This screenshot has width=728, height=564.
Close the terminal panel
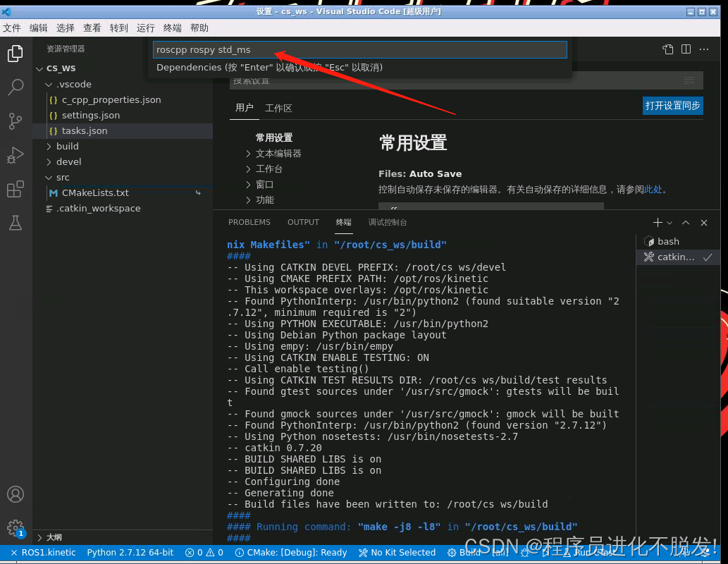(x=704, y=223)
